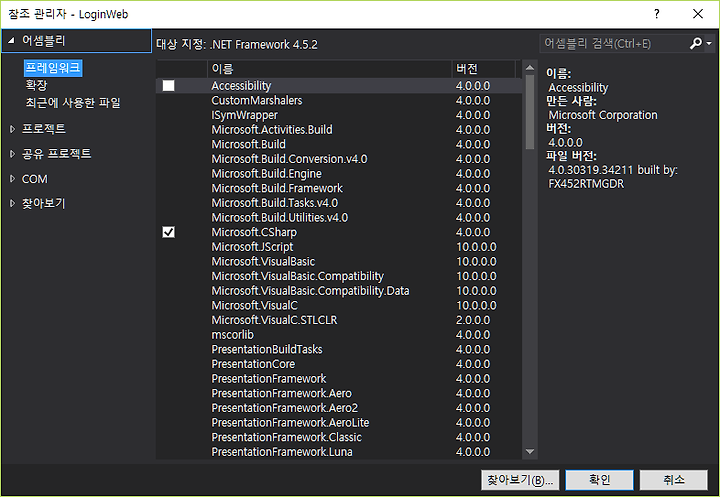The image size is (720, 497).
Task: Select the PresentationFramework.Classic row
Action: [339, 437]
